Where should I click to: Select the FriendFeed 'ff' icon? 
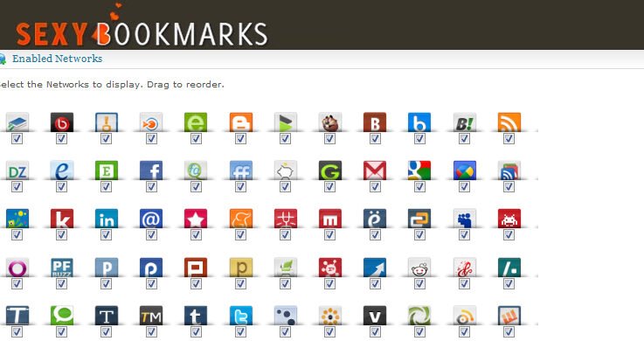[x=241, y=170]
